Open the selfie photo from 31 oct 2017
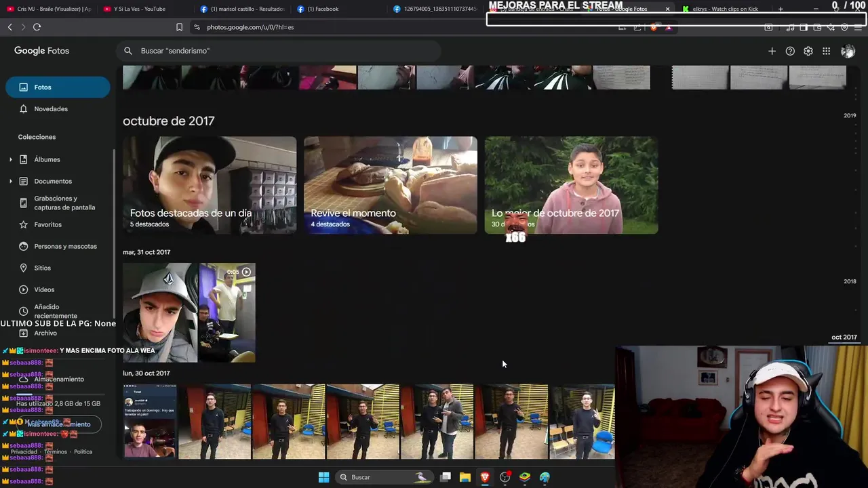868x488 pixels. coord(160,312)
